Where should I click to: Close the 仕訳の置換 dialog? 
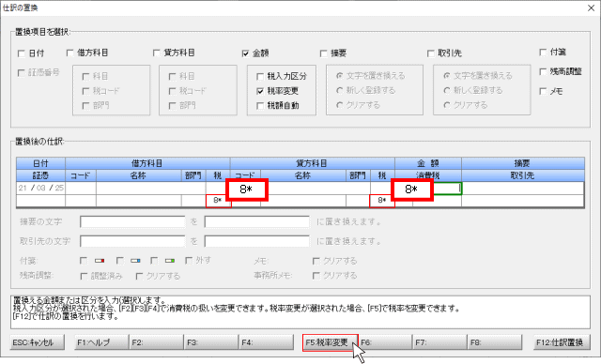591,8
